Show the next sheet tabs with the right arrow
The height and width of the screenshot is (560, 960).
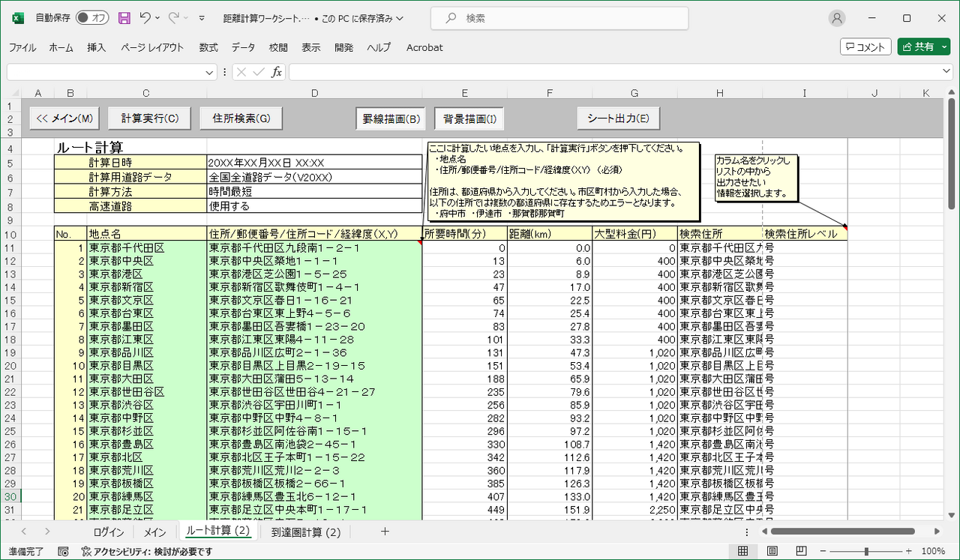tap(46, 532)
